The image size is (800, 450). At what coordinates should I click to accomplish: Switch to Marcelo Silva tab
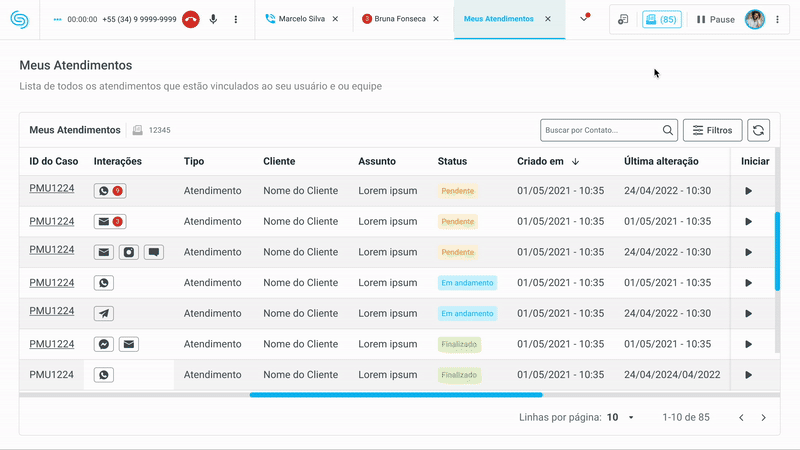pyautogui.click(x=301, y=19)
